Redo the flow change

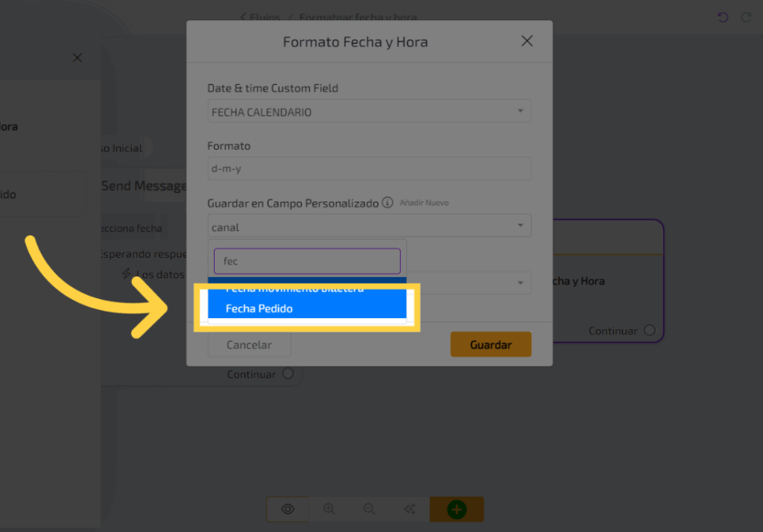[746, 17]
